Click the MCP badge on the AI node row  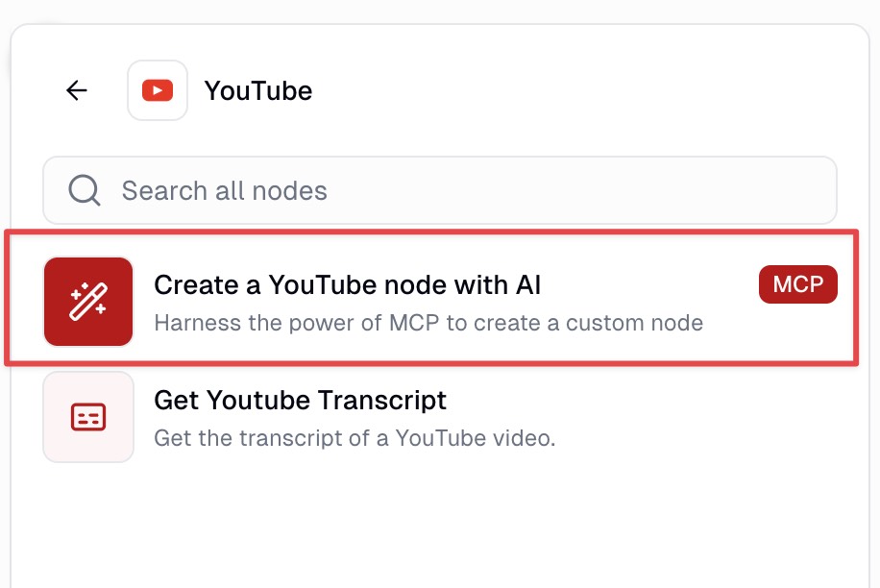797,284
